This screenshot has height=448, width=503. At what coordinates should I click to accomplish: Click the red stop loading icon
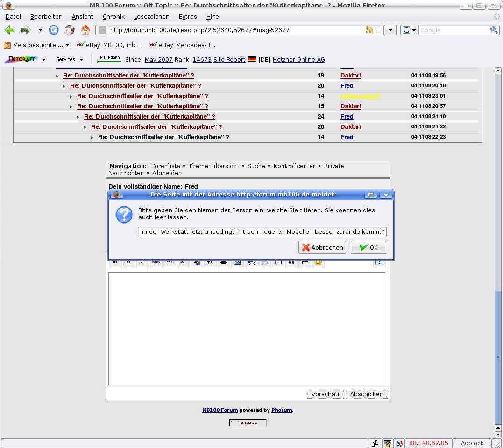(70, 30)
